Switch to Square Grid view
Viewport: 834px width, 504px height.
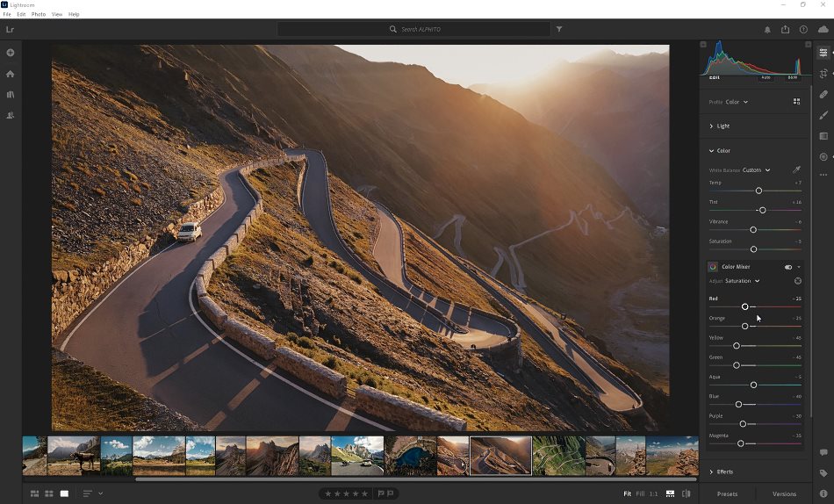[49, 493]
